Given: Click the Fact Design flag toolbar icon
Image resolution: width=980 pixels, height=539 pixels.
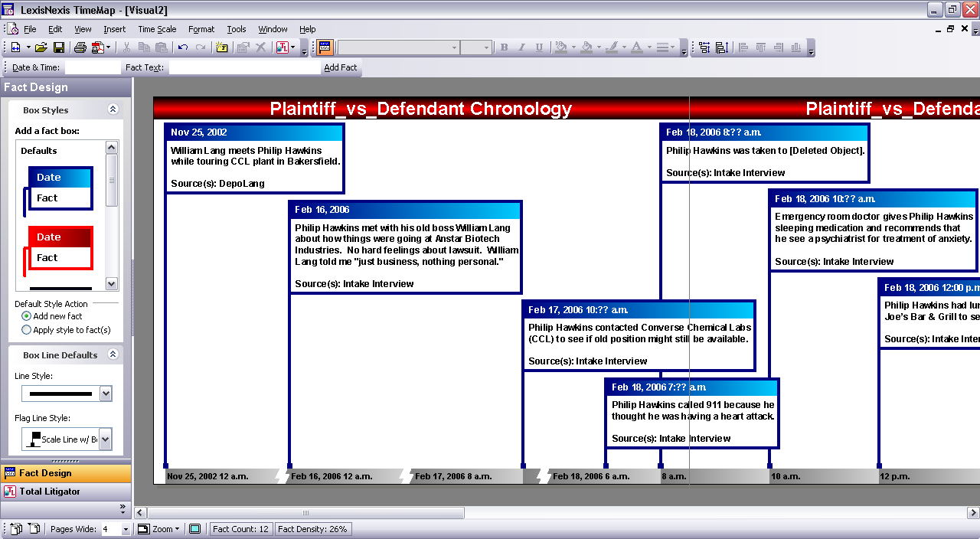Looking at the screenshot, I should (x=325, y=47).
